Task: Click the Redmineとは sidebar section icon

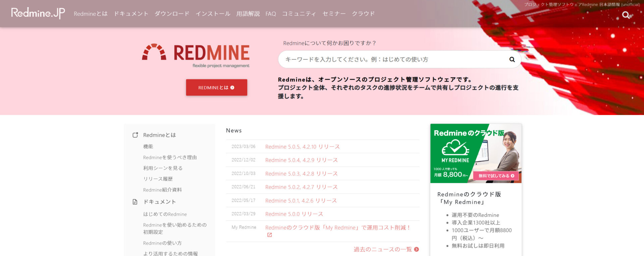Action: (x=135, y=135)
